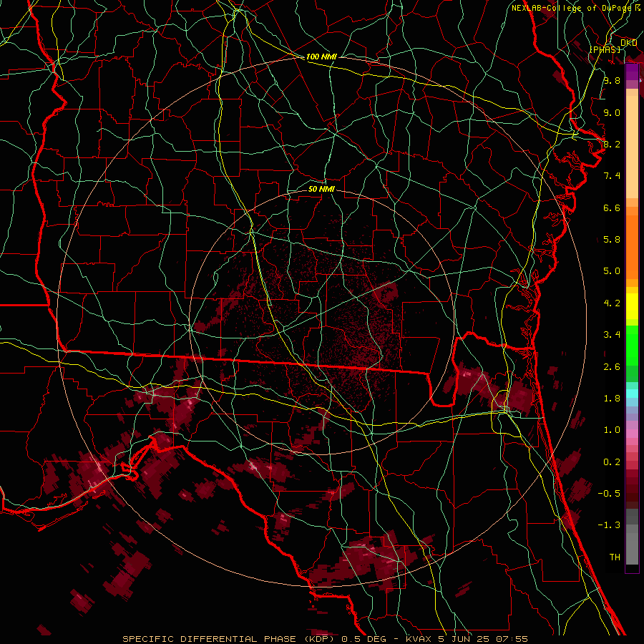Click the 0.2 legend value
The image size is (644, 644).
(612, 462)
